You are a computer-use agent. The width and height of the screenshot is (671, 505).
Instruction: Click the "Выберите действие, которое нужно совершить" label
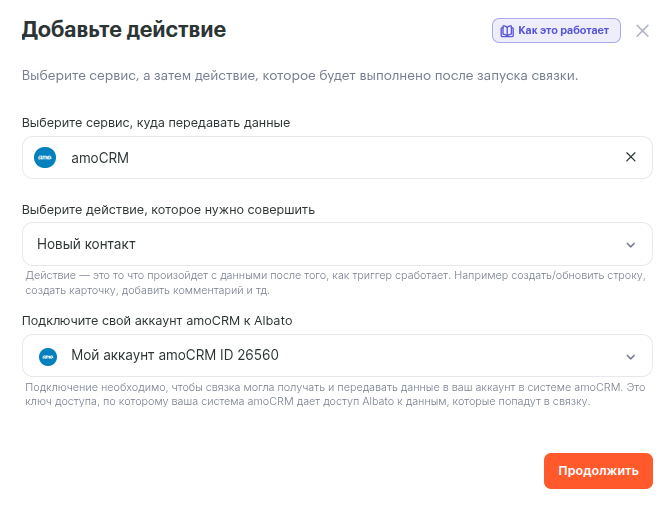click(x=168, y=210)
